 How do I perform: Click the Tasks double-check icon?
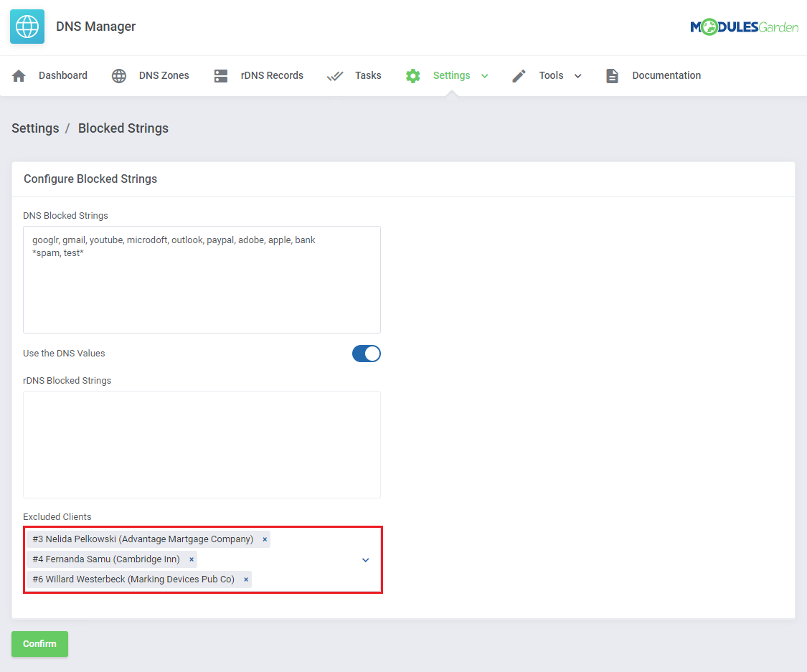coord(335,76)
